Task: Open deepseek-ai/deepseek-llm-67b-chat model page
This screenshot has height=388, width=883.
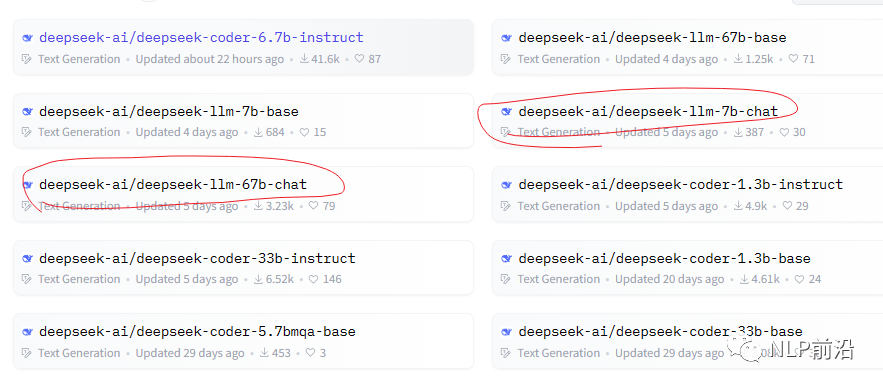Action: (173, 185)
